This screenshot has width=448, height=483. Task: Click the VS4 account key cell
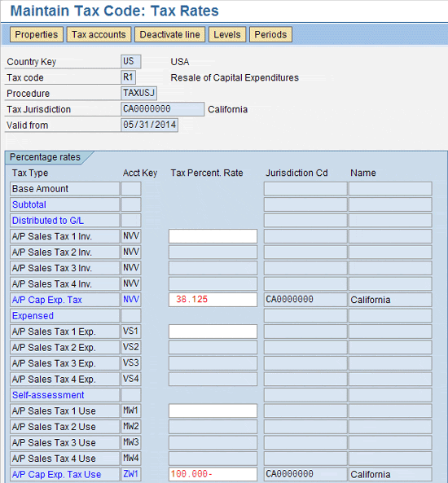coord(131,379)
